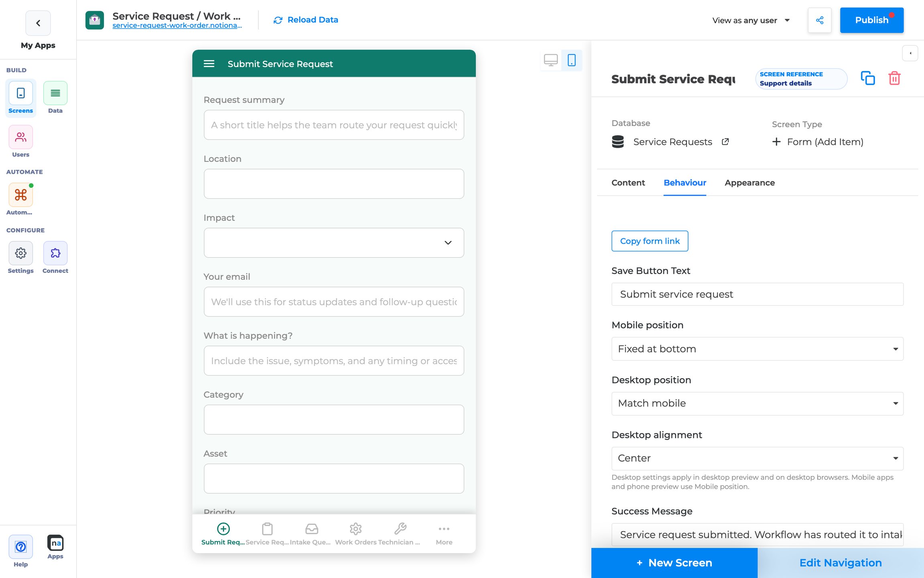Edit the Success Message field

click(757, 535)
